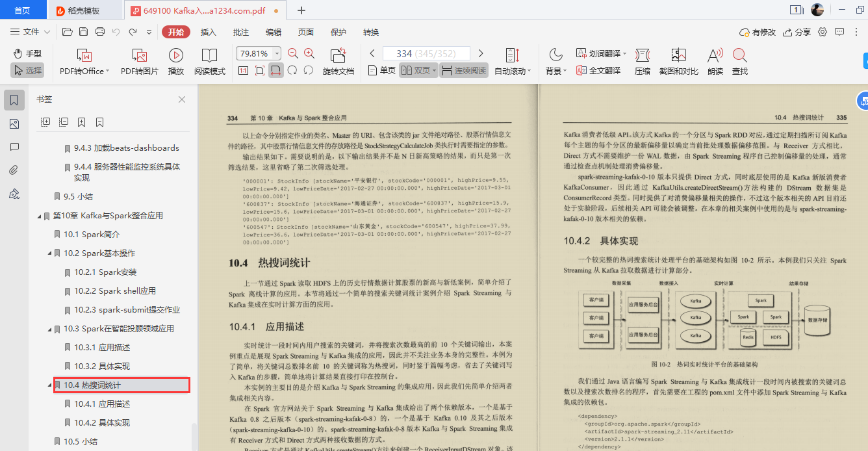Toggle 单页 single page view
Viewport: 868px width, 451px height.
pyautogui.click(x=381, y=70)
